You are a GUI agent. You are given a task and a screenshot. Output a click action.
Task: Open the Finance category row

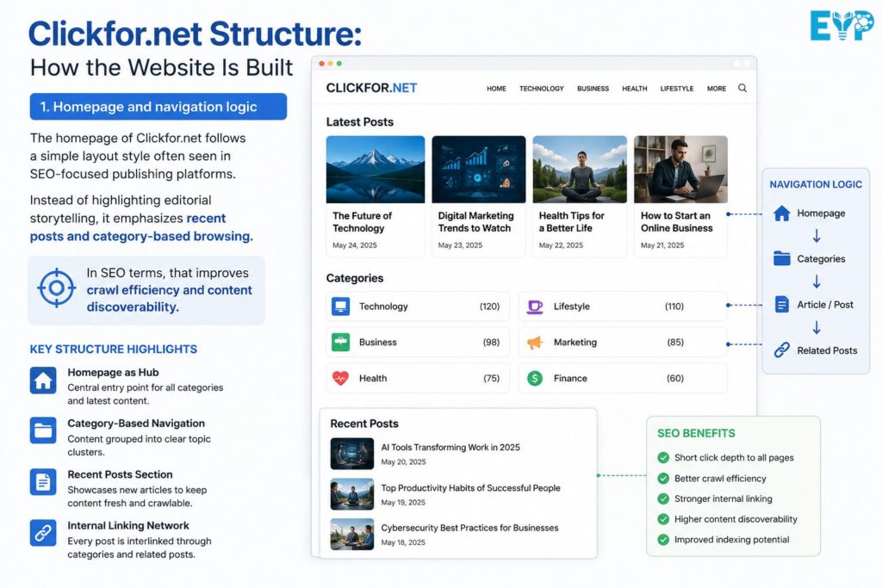(623, 378)
